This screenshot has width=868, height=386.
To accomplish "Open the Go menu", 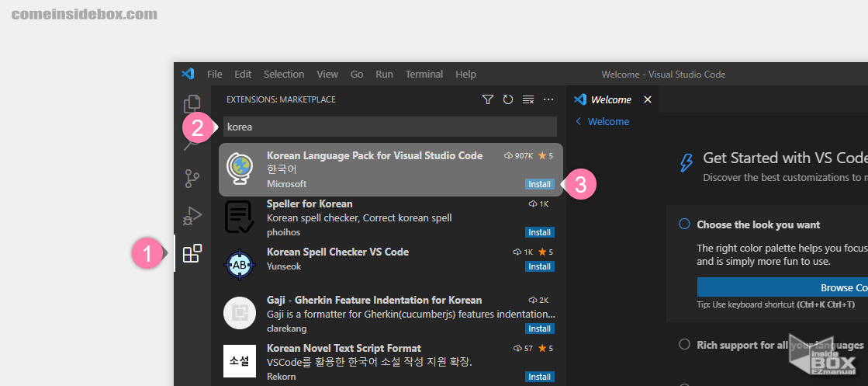I will tap(357, 75).
